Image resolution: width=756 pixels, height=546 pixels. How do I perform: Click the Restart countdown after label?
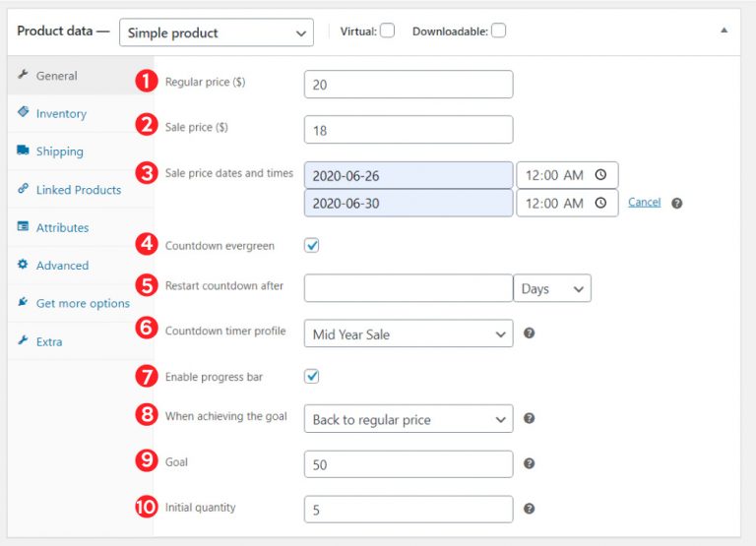click(224, 285)
